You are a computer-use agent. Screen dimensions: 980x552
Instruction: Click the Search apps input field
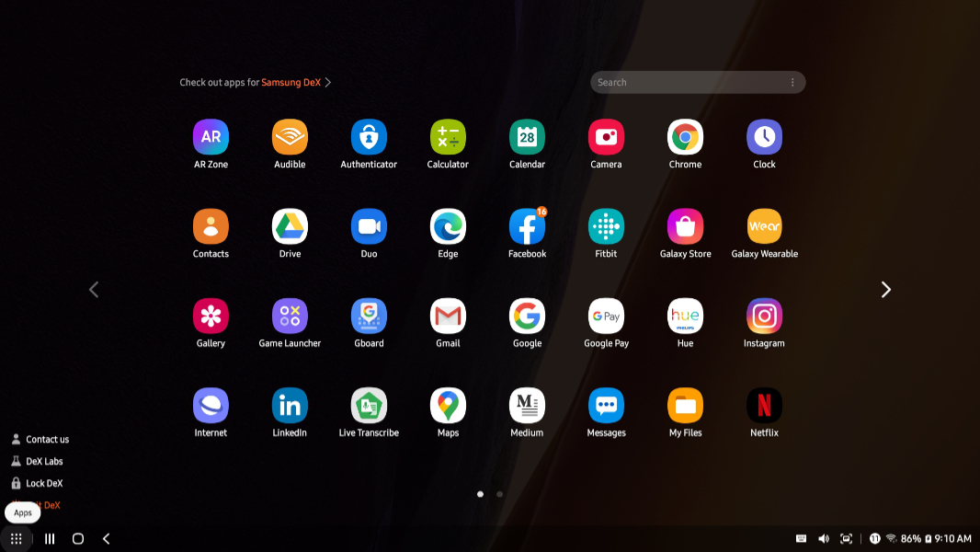click(685, 83)
